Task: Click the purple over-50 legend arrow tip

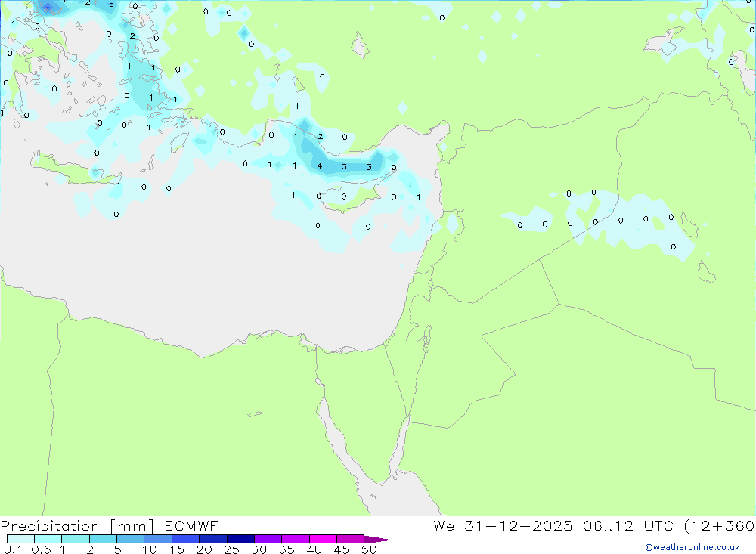Action: click(x=378, y=539)
